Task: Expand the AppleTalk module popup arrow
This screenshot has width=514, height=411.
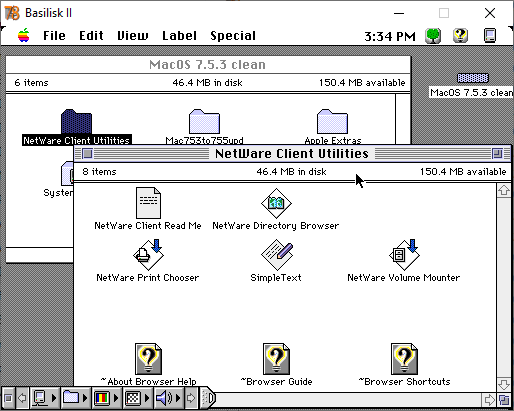Action: (54, 398)
